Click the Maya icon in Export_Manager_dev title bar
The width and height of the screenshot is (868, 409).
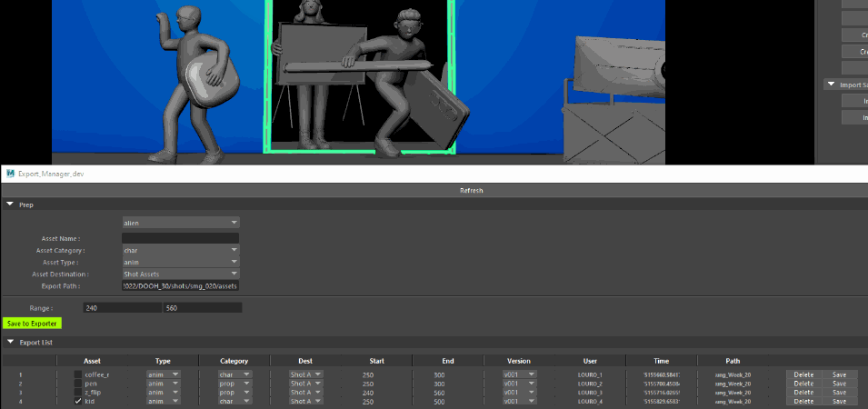pyautogui.click(x=10, y=174)
